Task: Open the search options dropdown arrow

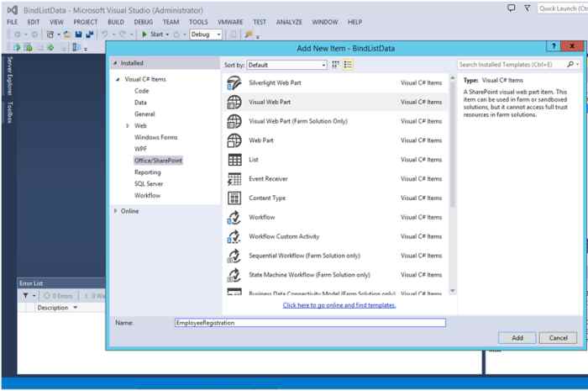Action: click(x=577, y=65)
